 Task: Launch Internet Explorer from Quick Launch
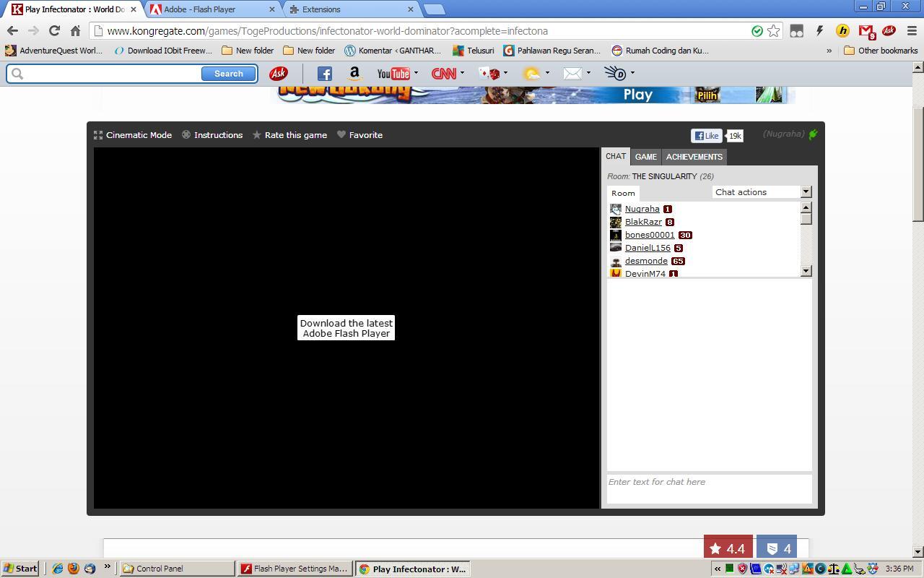pos(57,569)
